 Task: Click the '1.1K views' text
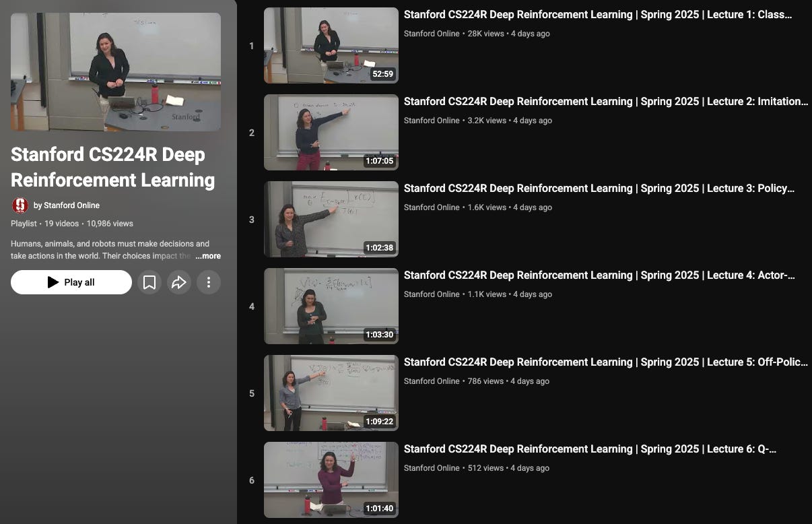coord(486,294)
